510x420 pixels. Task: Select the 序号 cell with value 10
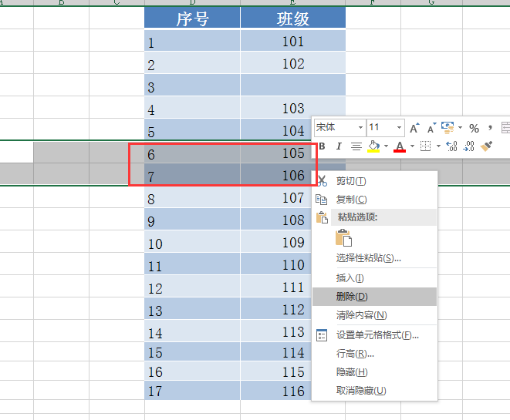[192, 241]
